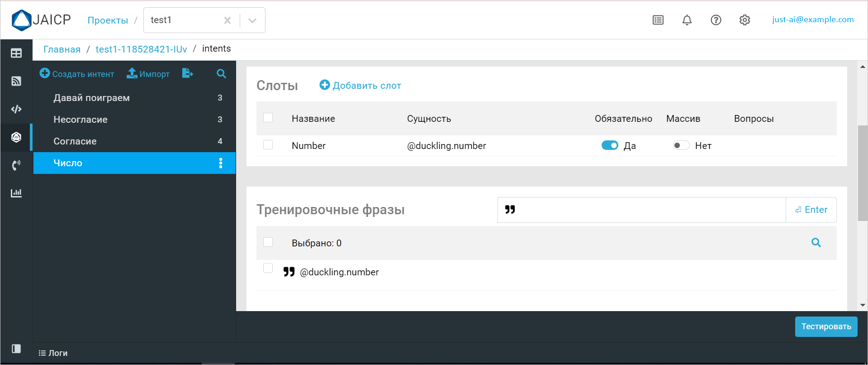Open the code editor sidebar icon
868x365 pixels.
[16, 109]
